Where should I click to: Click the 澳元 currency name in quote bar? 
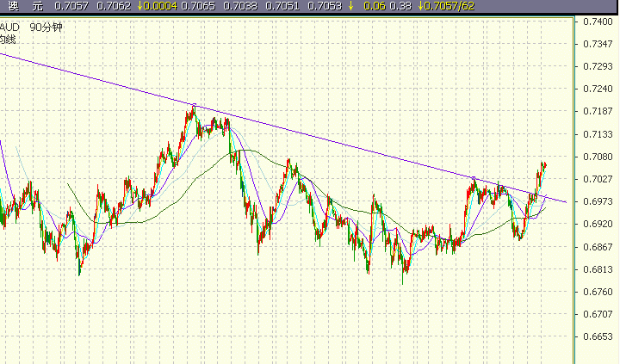pos(26,6)
